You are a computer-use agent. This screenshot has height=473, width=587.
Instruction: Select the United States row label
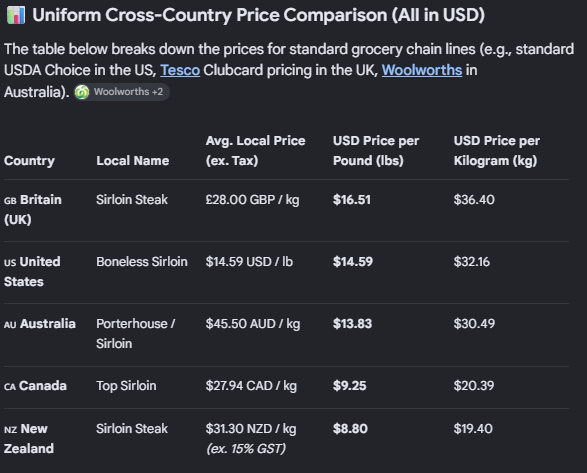[32, 272]
